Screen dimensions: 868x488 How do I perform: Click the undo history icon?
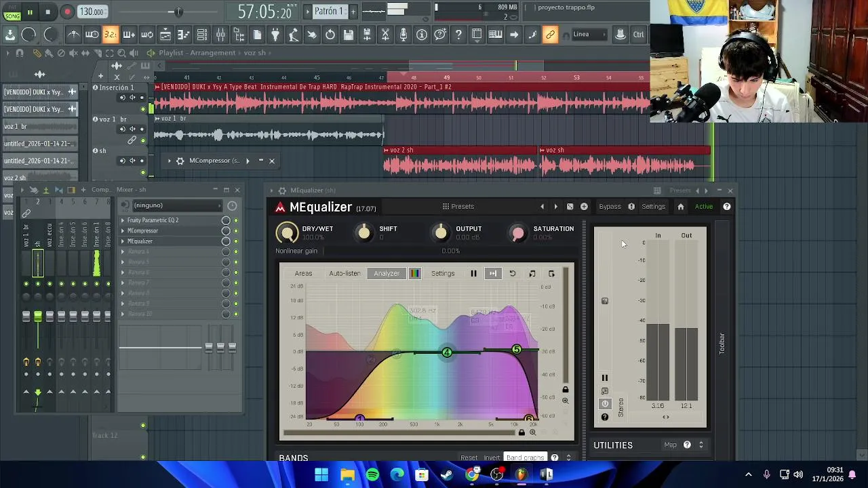(330, 35)
